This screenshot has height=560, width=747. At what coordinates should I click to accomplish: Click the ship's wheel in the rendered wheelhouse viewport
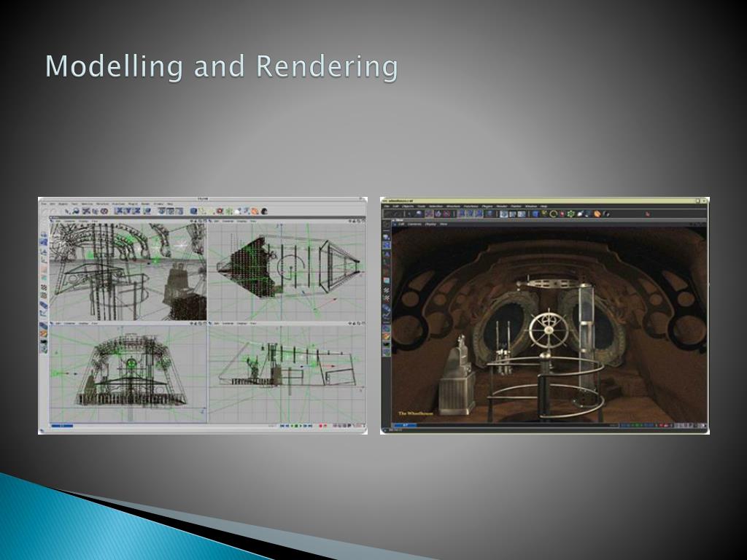click(548, 330)
